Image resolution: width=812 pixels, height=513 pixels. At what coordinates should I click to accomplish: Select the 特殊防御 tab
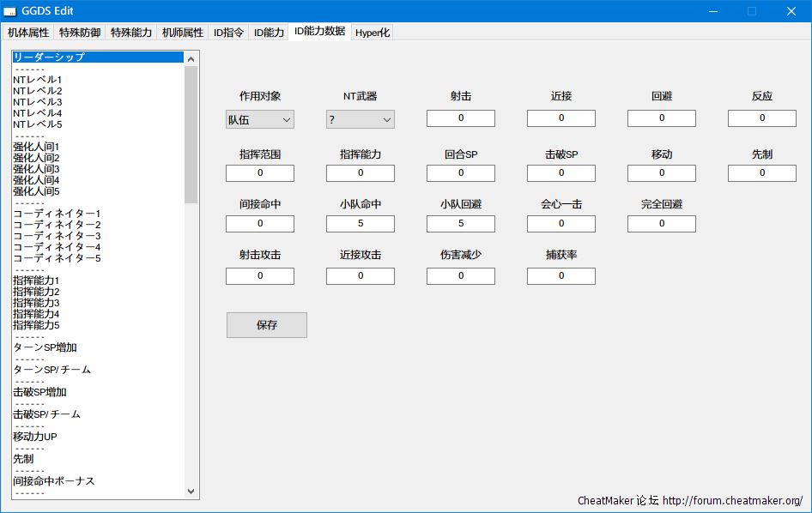click(x=80, y=33)
